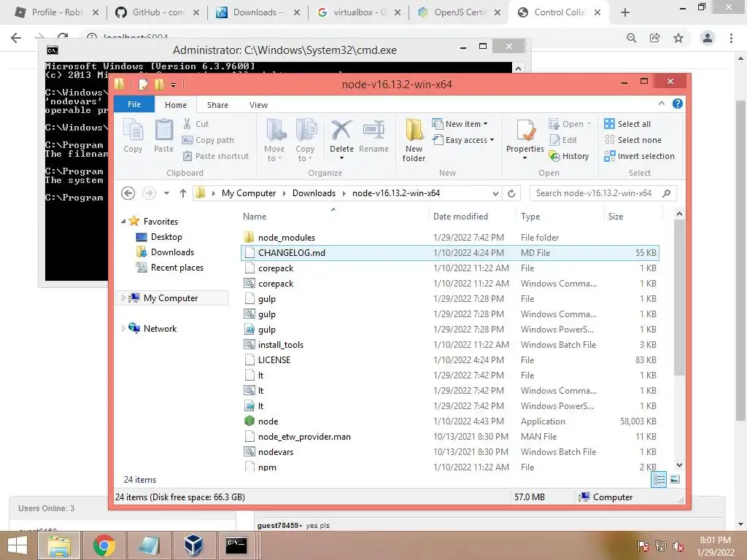Click Select all in the ribbon
Viewport: 747px width, 560px height.
click(x=627, y=124)
